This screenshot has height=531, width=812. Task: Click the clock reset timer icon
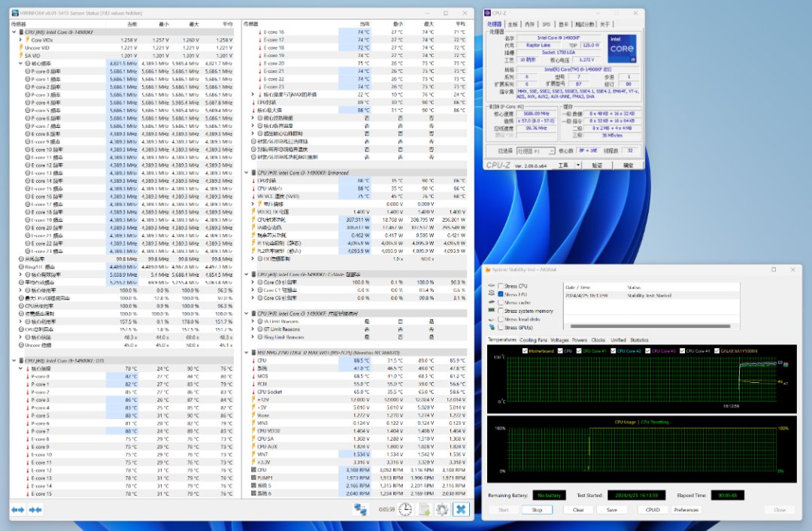[404, 509]
